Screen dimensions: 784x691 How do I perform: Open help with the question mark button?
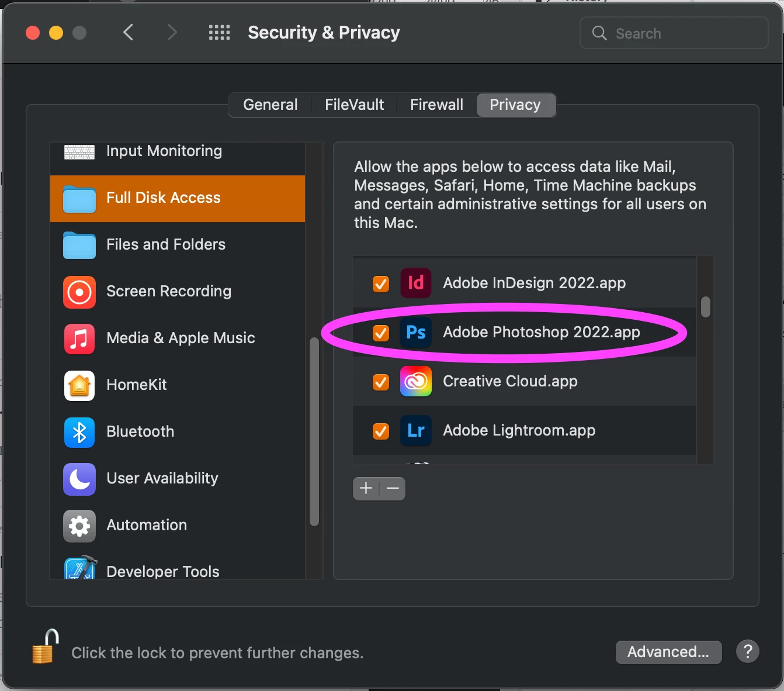coord(748,651)
